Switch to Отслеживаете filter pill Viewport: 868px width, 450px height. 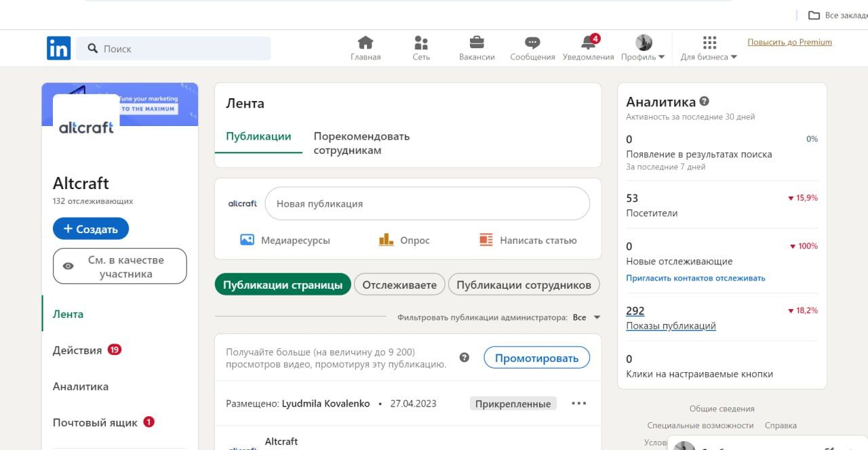[399, 285]
